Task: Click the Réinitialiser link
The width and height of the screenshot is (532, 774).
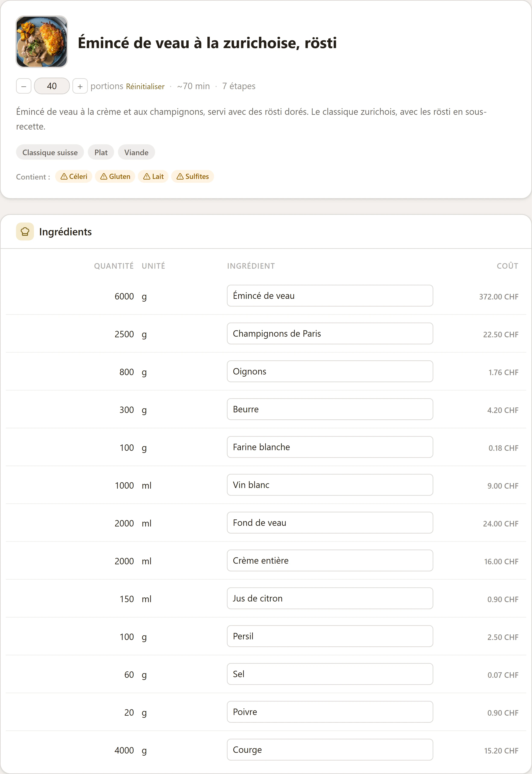Action: click(x=145, y=86)
